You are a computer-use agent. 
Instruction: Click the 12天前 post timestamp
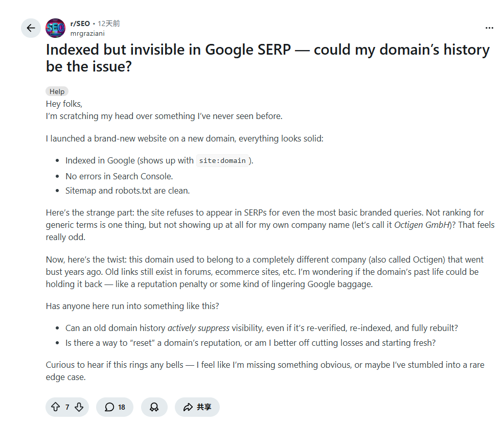coord(109,23)
